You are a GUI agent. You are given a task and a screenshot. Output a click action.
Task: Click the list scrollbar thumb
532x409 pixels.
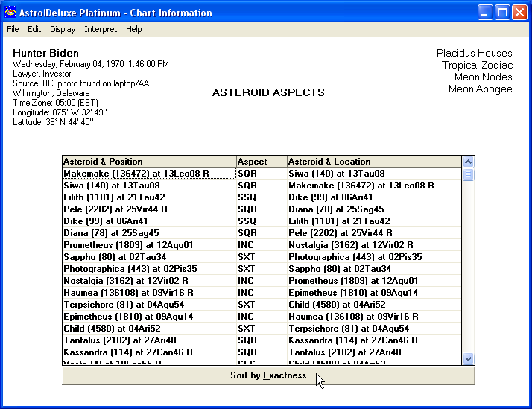468,174
